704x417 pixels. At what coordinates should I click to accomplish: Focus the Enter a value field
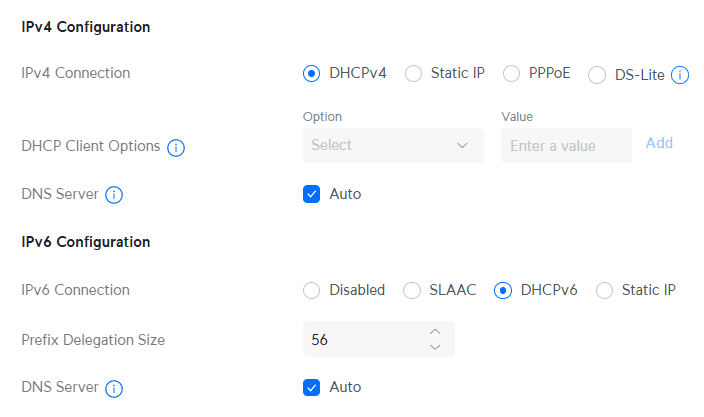click(x=566, y=145)
